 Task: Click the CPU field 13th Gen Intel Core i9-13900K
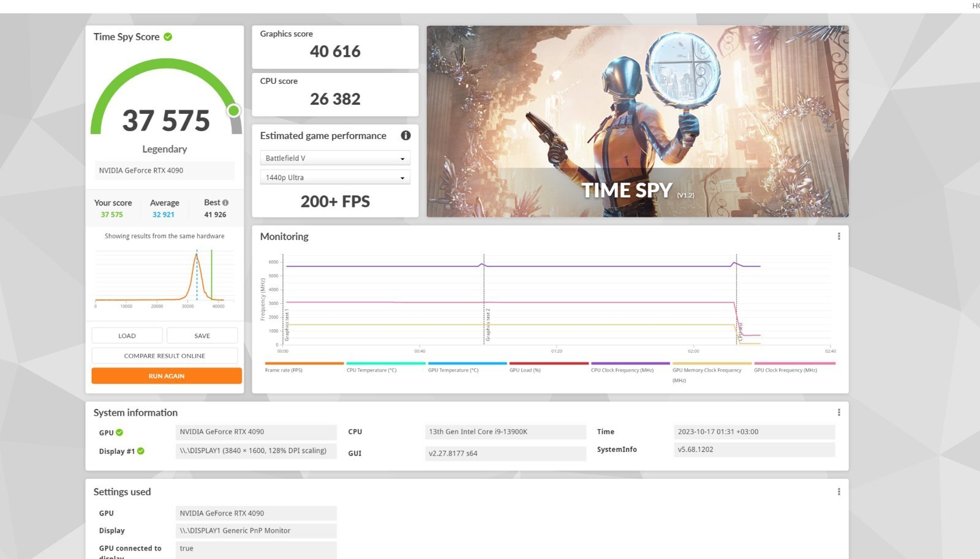(x=505, y=432)
